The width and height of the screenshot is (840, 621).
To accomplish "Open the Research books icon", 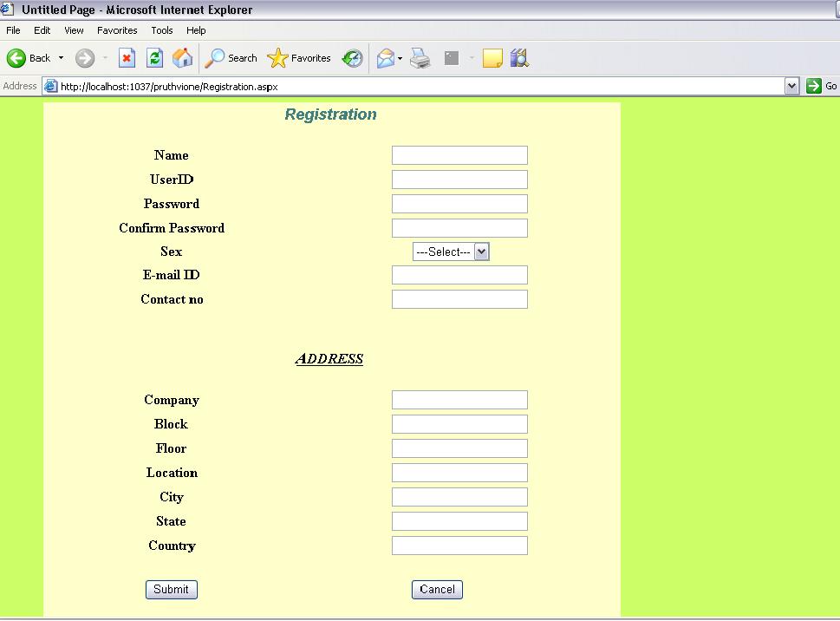I will click(x=519, y=58).
